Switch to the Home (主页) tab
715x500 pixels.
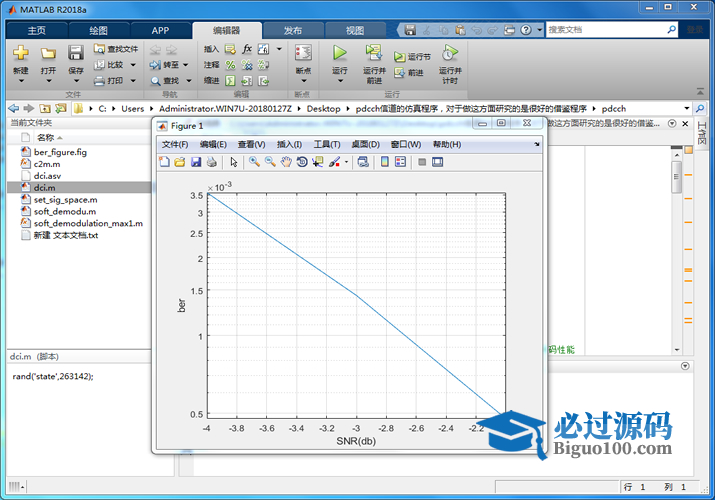pyautogui.click(x=36, y=31)
